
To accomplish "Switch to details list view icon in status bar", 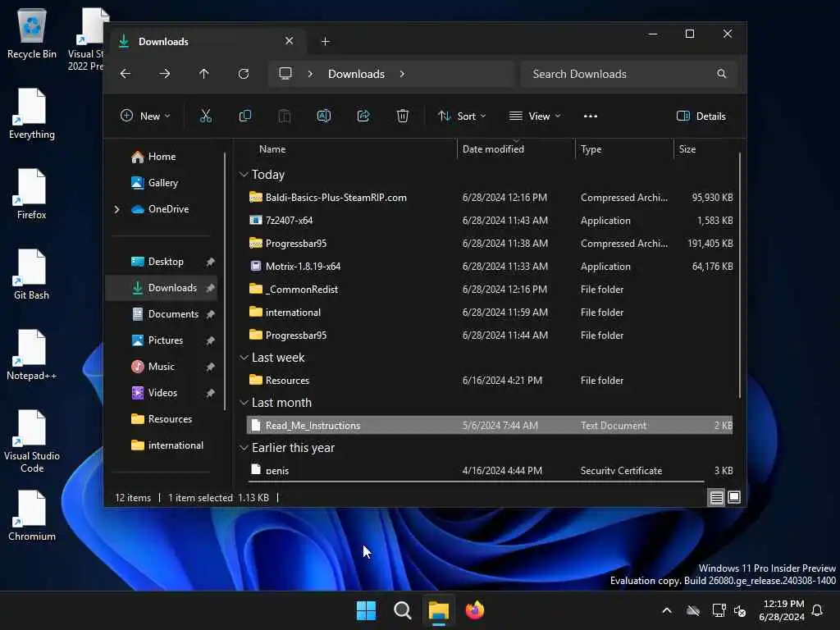I will [x=716, y=498].
